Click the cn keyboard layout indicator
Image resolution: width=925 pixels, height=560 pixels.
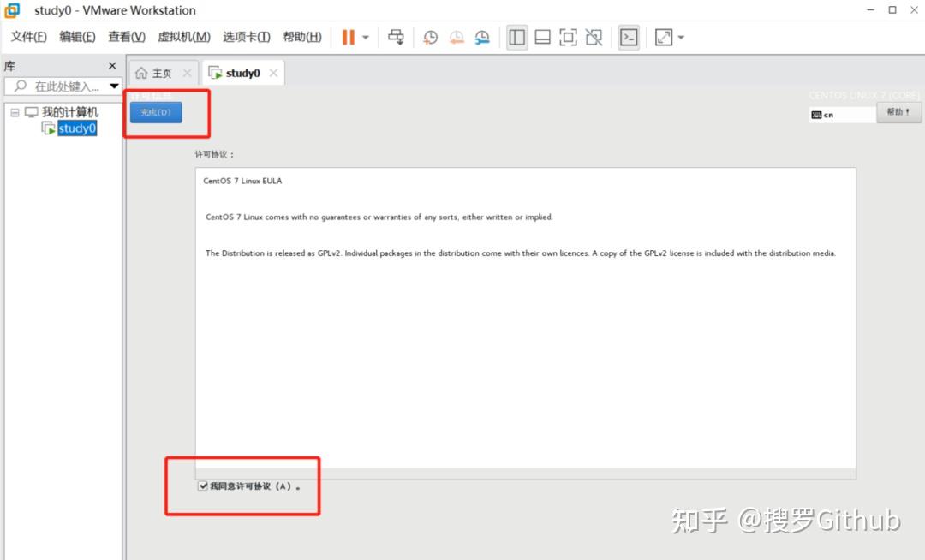(842, 115)
